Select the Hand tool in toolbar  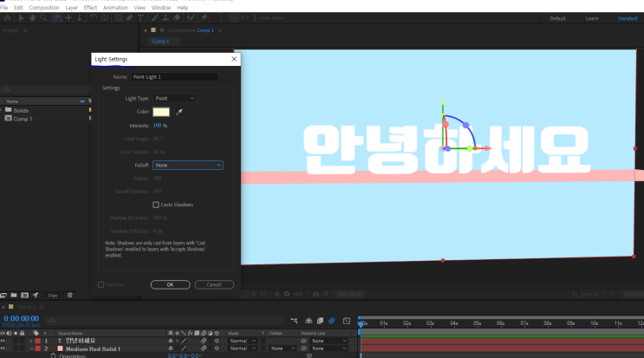pos(33,17)
